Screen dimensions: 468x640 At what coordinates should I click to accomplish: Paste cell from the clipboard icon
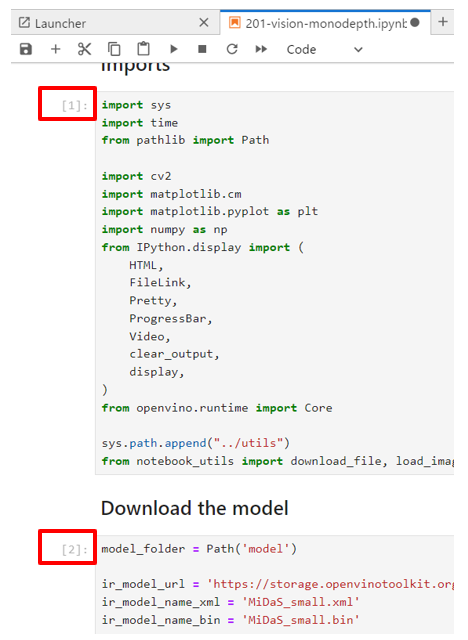143,49
